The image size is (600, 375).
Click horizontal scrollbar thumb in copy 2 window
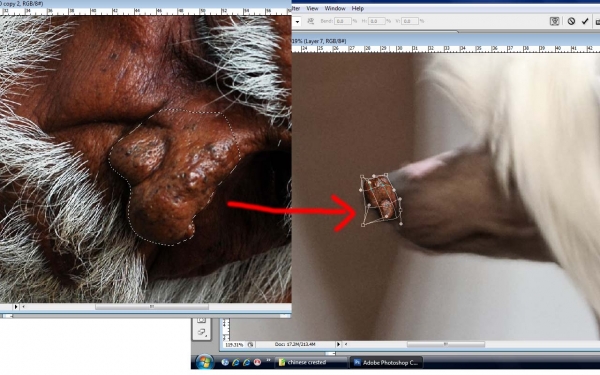[152, 307]
